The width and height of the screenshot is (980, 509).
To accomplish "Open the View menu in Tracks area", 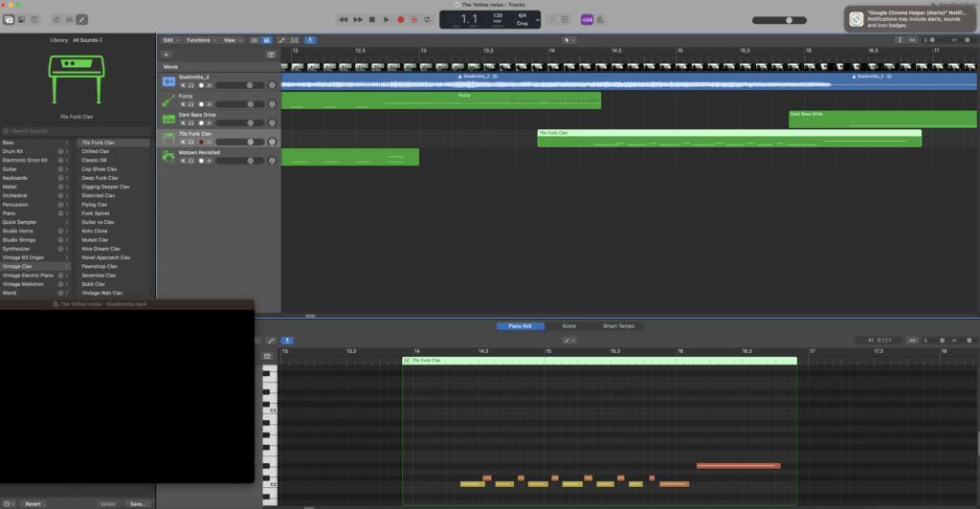I will pyautogui.click(x=233, y=40).
